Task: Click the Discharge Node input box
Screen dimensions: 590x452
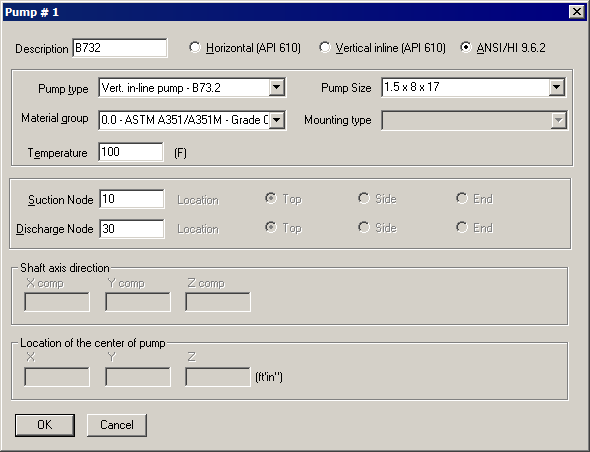Action: (x=132, y=229)
